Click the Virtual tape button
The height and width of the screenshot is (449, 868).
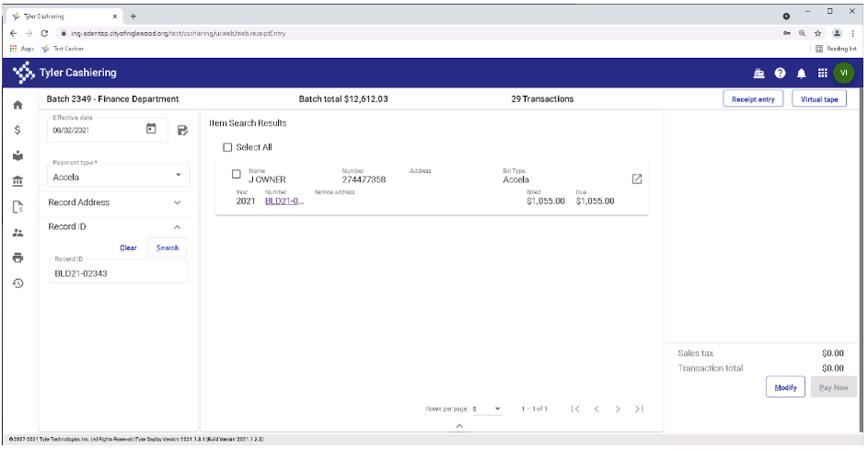819,99
